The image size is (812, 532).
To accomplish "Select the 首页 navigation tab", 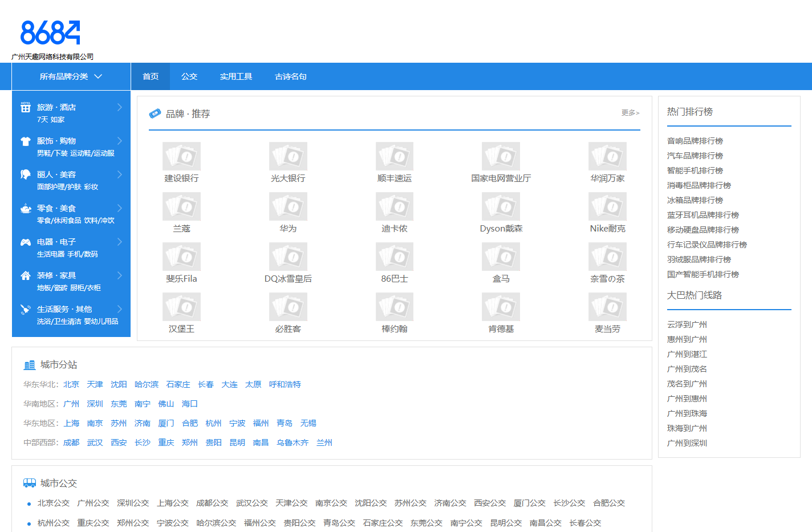I will pyautogui.click(x=151, y=76).
